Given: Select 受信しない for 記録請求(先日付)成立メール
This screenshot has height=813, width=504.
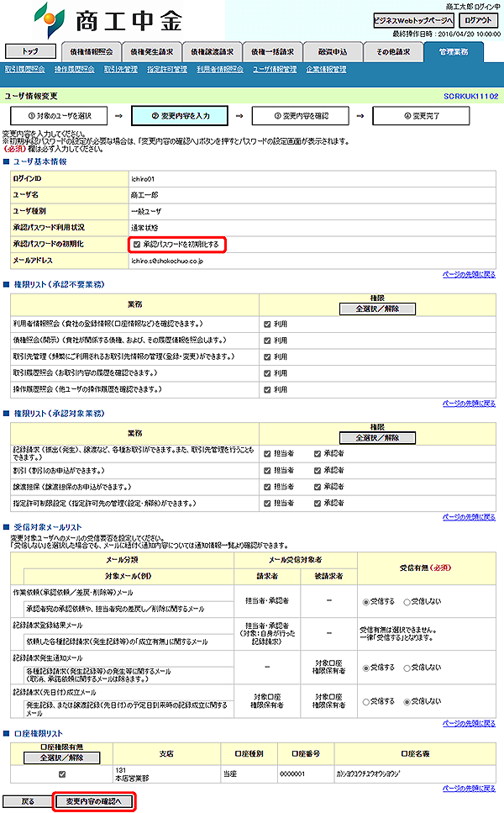Looking at the screenshot, I should [x=407, y=702].
